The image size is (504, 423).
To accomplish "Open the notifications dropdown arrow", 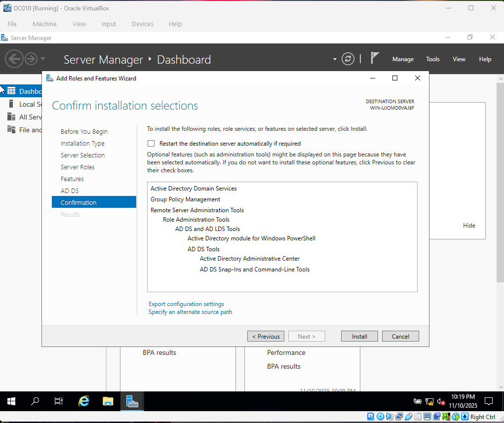I will pos(334,59).
